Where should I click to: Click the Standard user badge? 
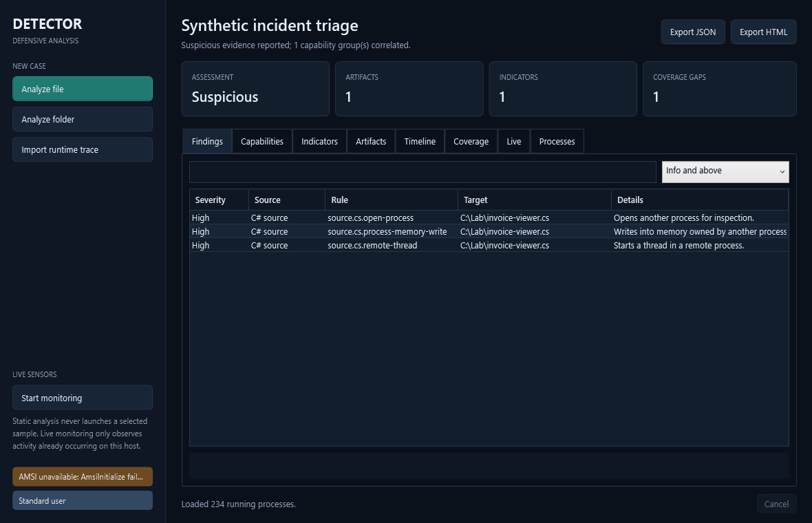[83, 501]
